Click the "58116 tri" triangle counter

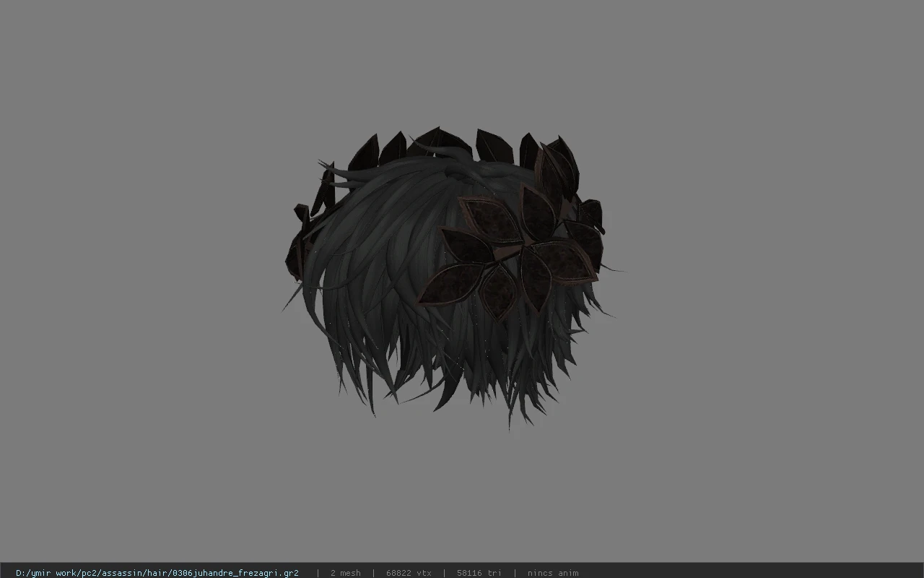pyautogui.click(x=479, y=573)
